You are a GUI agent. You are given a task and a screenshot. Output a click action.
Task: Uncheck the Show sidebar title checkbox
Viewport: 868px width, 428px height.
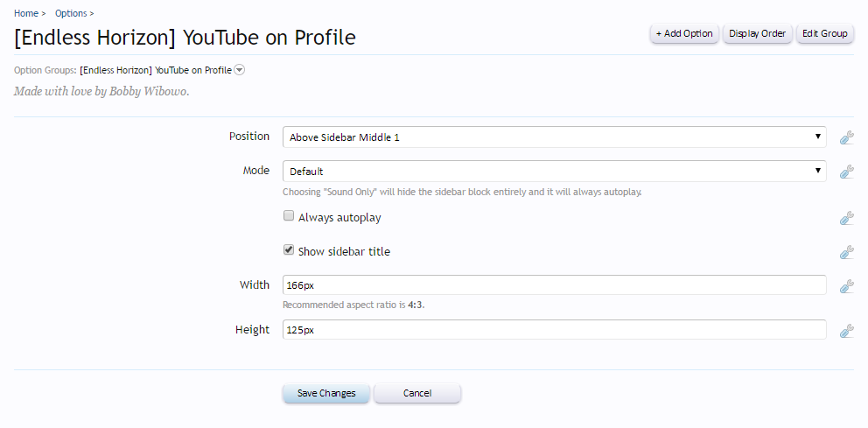pos(289,249)
